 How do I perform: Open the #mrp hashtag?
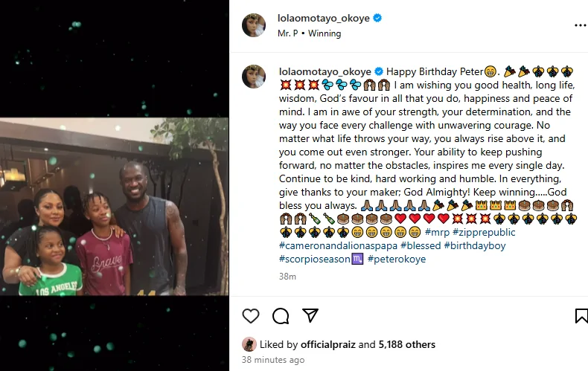pos(439,233)
